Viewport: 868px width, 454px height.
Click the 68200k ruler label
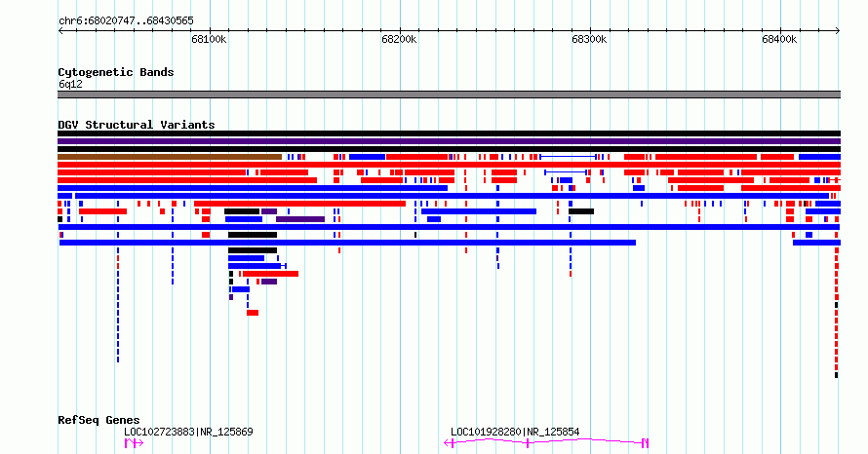tap(399, 39)
